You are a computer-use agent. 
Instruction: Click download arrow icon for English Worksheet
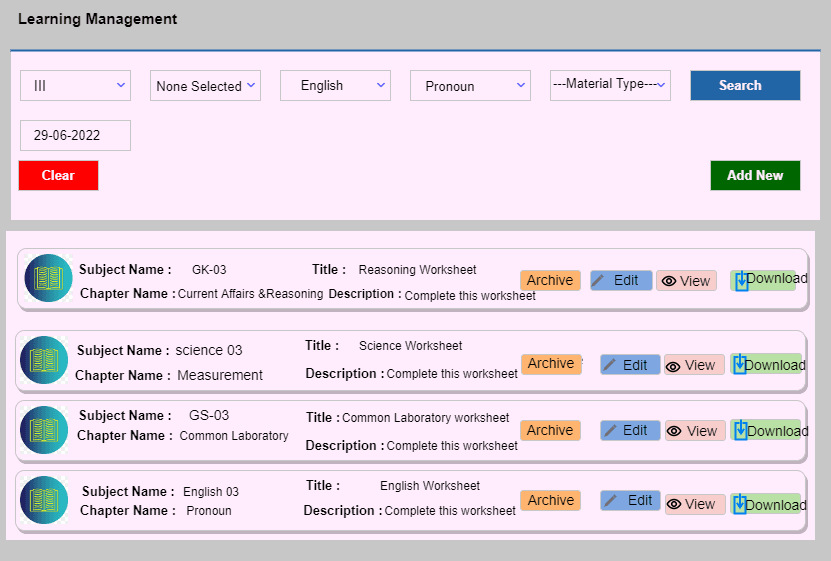tap(740, 504)
